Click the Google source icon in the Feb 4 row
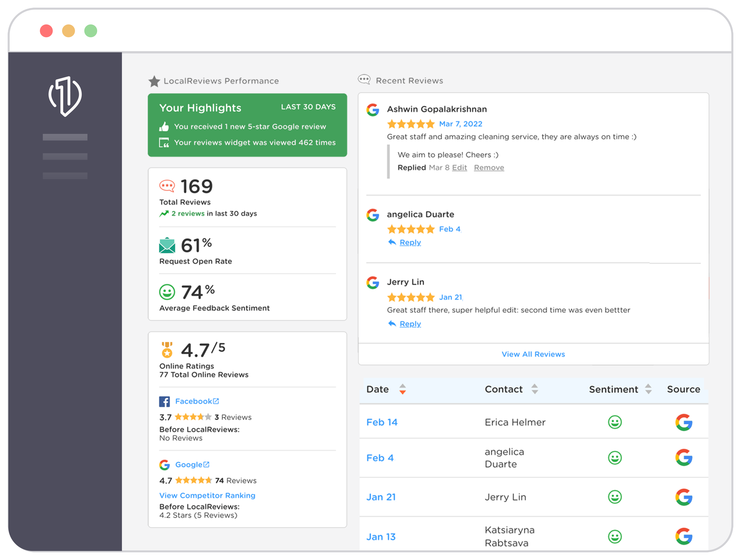Image resolution: width=741 pixels, height=560 pixels. (x=684, y=457)
